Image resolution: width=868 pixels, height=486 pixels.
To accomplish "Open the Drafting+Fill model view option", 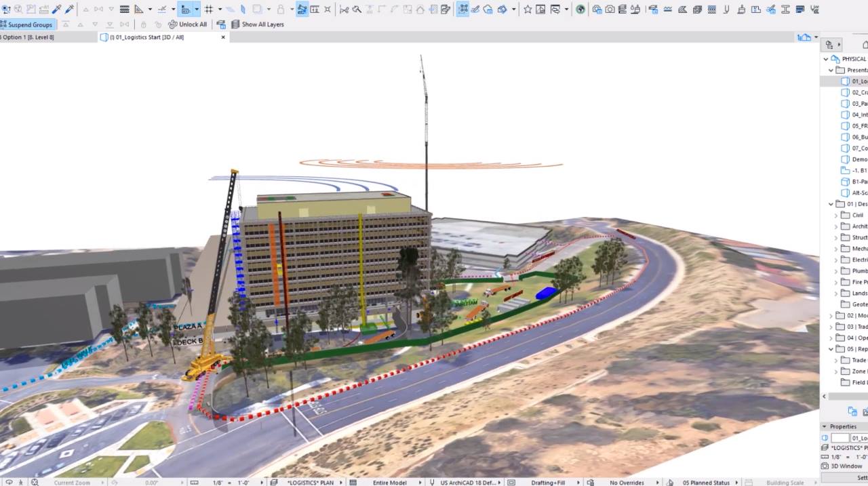I will click(x=548, y=482).
